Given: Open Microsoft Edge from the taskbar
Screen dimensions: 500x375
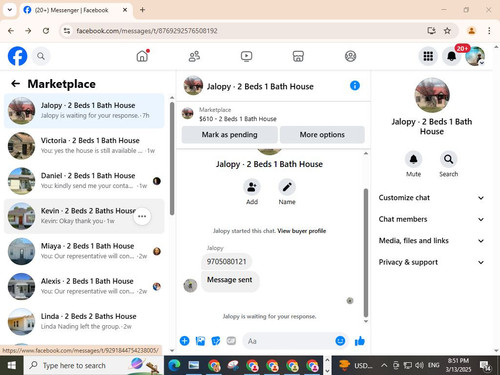Looking at the screenshot, I should 174,365.
